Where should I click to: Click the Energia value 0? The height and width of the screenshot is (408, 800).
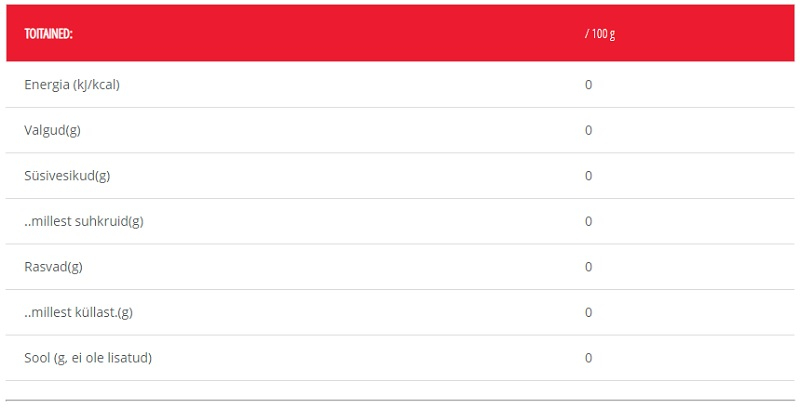pos(588,85)
